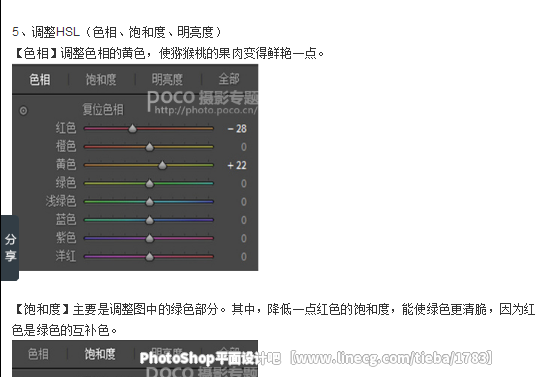Screen dimensions: 548x377
Task: Select the 明亮度 tab in first panel
Action: [x=167, y=80]
